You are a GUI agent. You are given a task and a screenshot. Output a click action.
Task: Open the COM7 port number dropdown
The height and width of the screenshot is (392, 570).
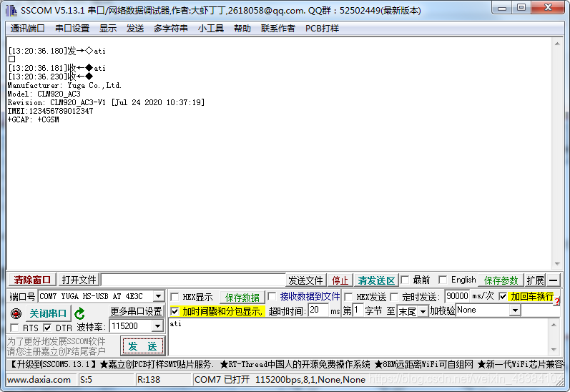click(x=158, y=296)
